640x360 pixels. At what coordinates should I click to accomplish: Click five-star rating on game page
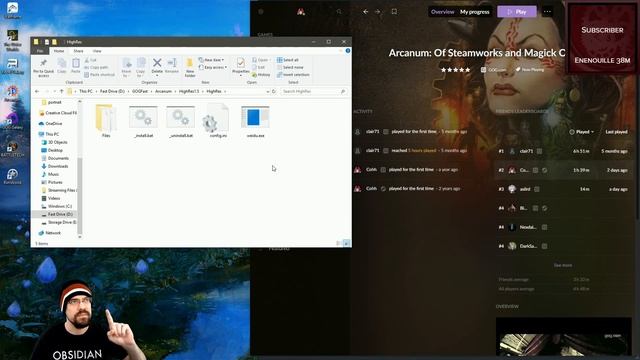[x=456, y=70]
